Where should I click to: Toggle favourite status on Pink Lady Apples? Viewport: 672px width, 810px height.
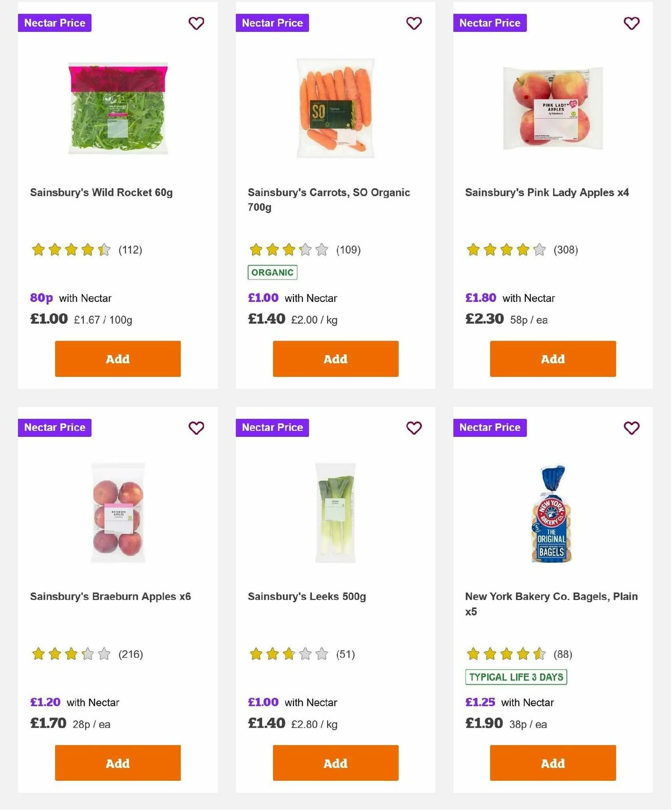point(631,23)
